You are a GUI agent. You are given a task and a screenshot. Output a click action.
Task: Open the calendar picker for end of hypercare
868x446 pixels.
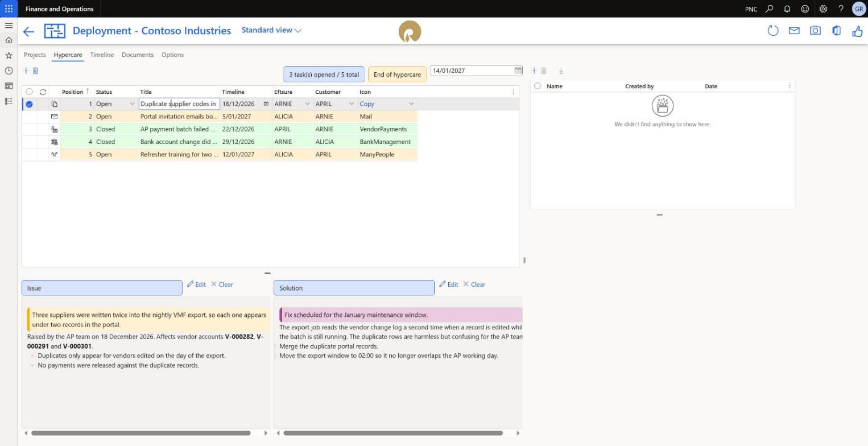point(518,71)
